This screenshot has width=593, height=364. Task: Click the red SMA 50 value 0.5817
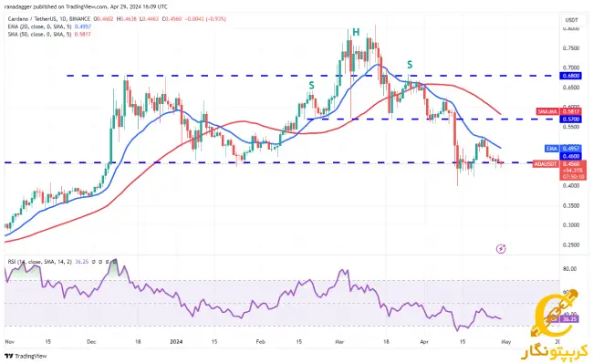83,34
